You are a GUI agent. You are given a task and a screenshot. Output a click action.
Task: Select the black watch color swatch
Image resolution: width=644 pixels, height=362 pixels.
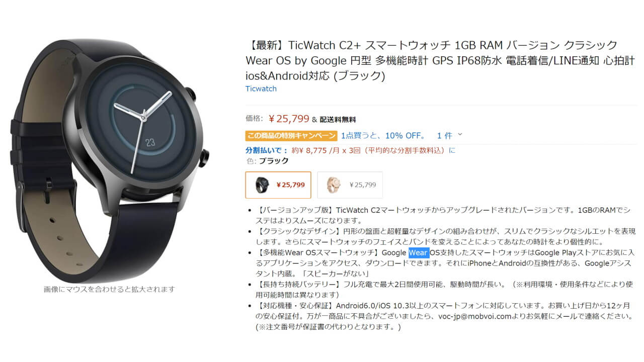278,185
